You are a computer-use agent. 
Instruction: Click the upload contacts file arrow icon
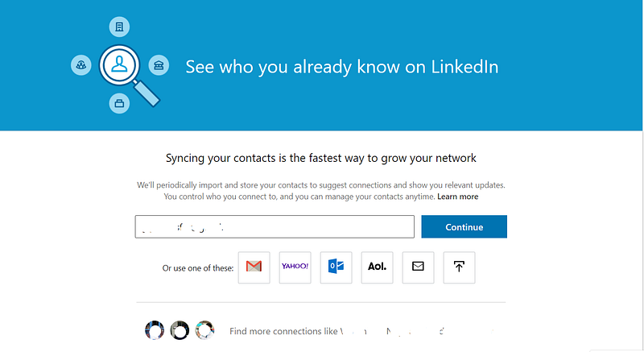tap(459, 267)
